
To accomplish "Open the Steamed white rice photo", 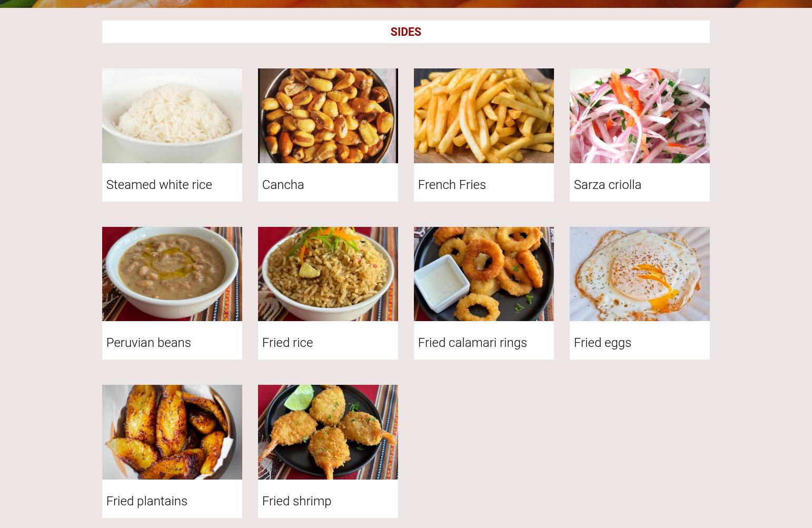I will tap(172, 116).
